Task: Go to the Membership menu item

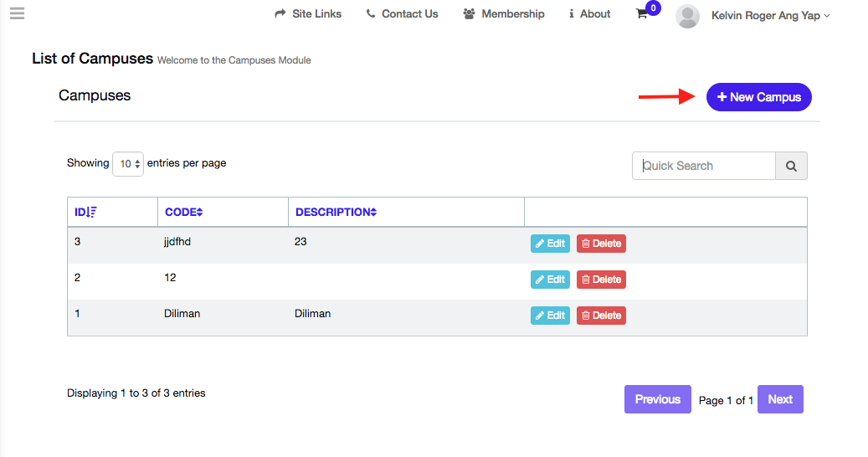Action: coord(504,14)
